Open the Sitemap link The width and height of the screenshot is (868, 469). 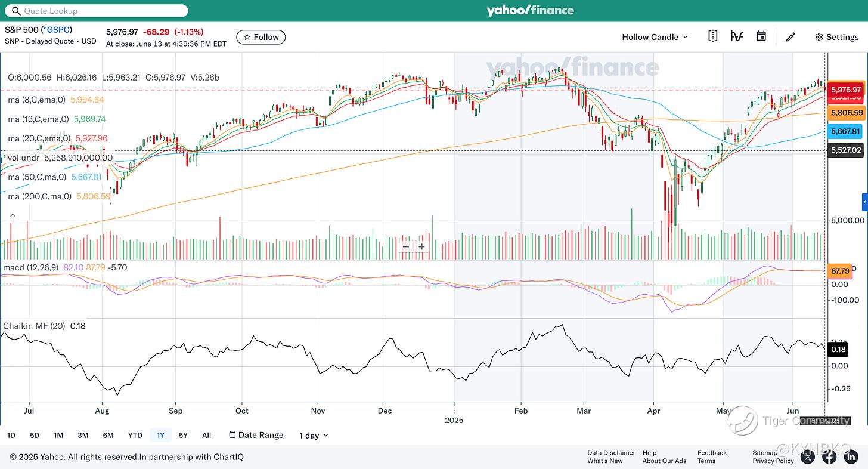[765, 453]
